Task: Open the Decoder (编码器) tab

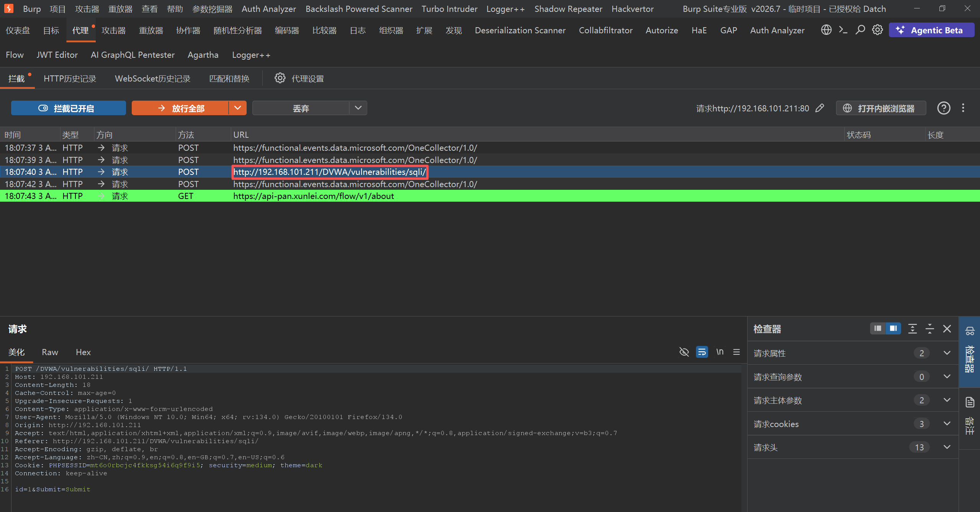Action: 287,30
